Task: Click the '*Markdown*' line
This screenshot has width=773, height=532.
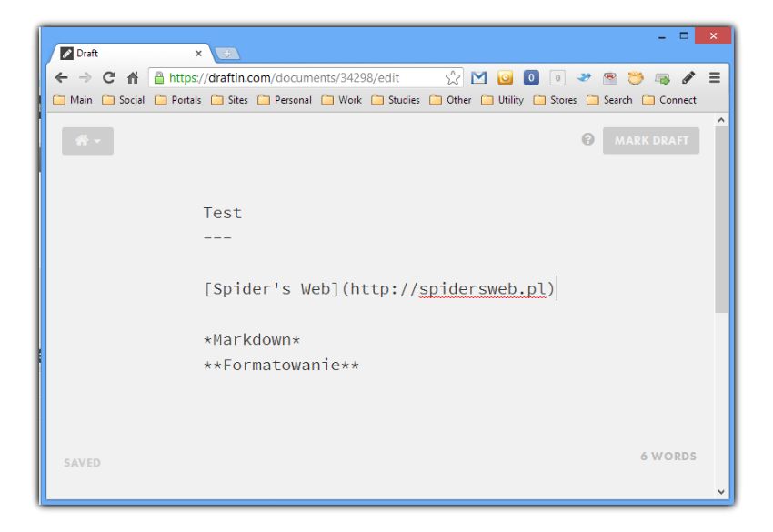Action: pos(252,340)
